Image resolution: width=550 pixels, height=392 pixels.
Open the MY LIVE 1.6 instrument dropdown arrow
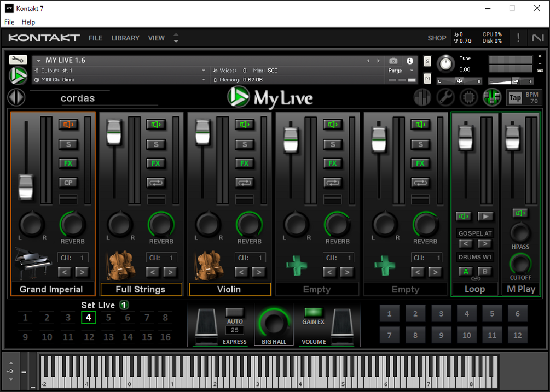click(x=39, y=61)
